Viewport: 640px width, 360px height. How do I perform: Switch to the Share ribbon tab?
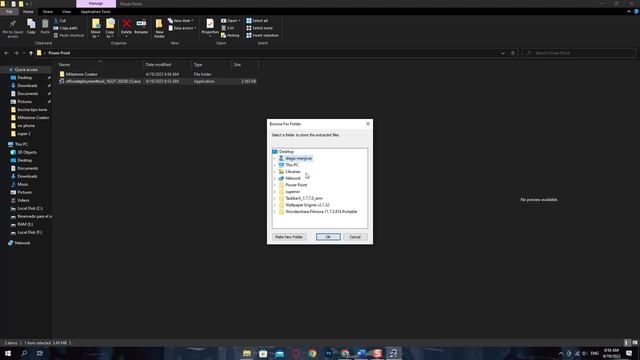[47, 12]
